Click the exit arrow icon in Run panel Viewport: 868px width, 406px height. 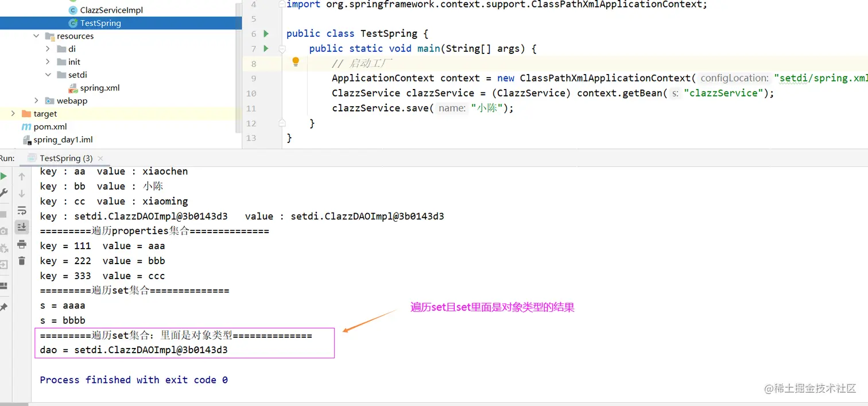pos(3,265)
